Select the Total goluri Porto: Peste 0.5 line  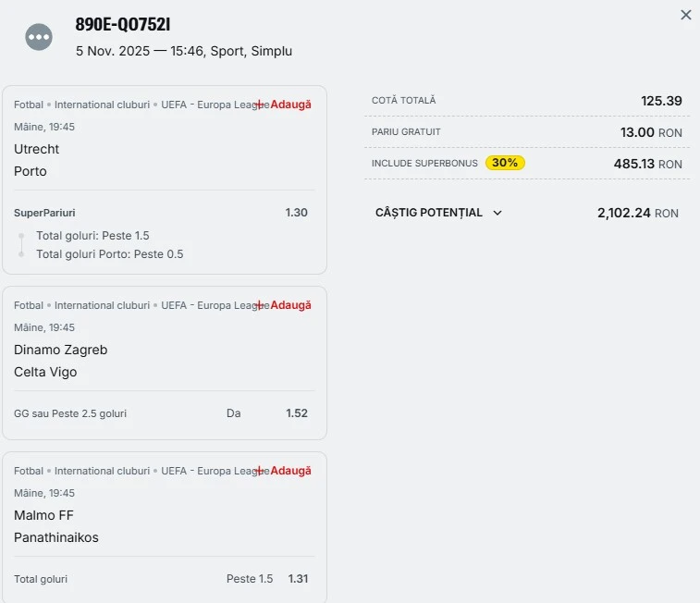pos(109,254)
